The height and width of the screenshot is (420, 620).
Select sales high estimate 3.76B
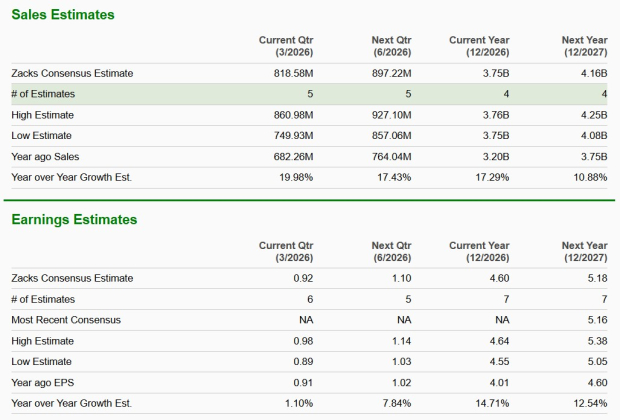click(496, 115)
